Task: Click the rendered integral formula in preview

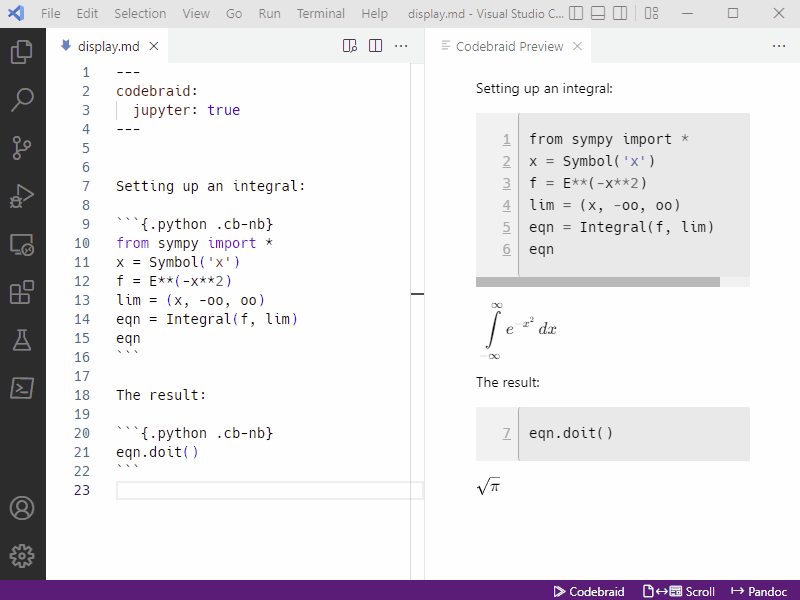Action: [518, 330]
